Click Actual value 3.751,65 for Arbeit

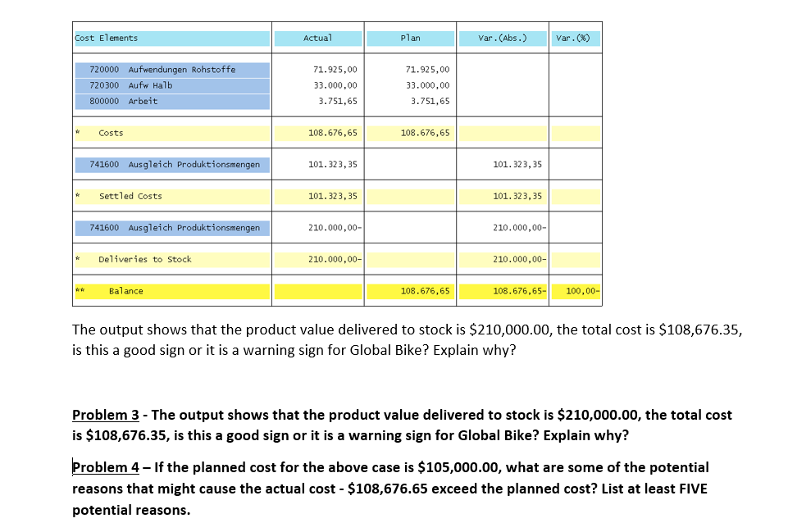pos(338,102)
